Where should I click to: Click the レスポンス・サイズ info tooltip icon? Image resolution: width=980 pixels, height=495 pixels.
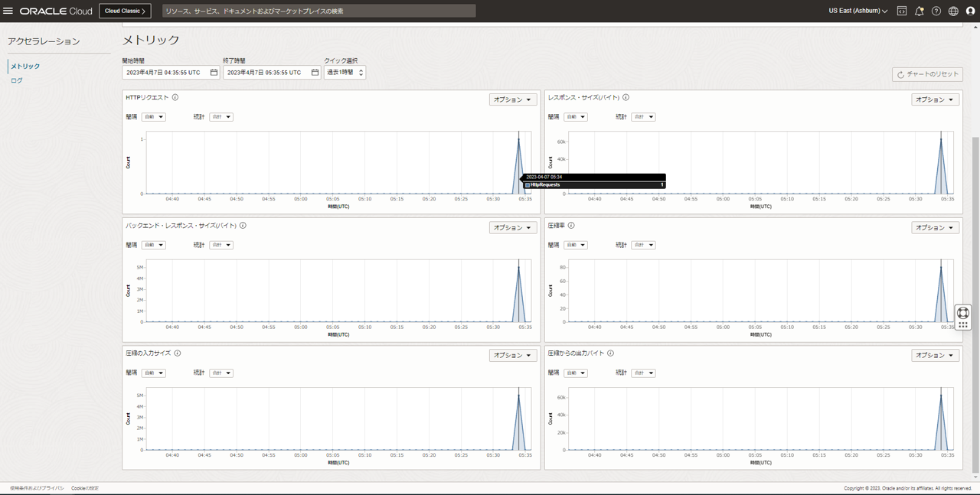pyautogui.click(x=626, y=97)
